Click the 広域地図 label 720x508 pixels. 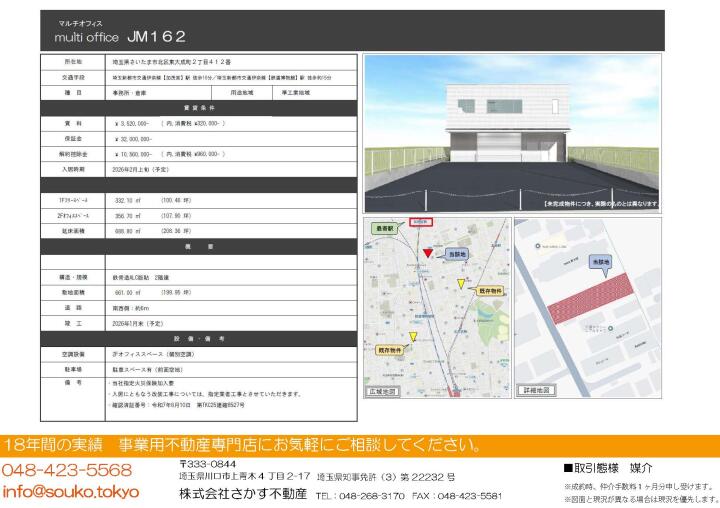(x=384, y=391)
